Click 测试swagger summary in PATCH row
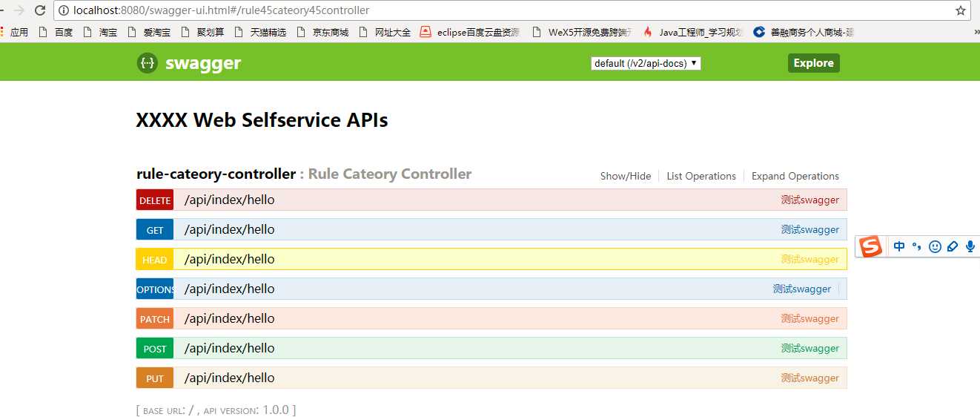980x417 pixels. click(x=810, y=318)
